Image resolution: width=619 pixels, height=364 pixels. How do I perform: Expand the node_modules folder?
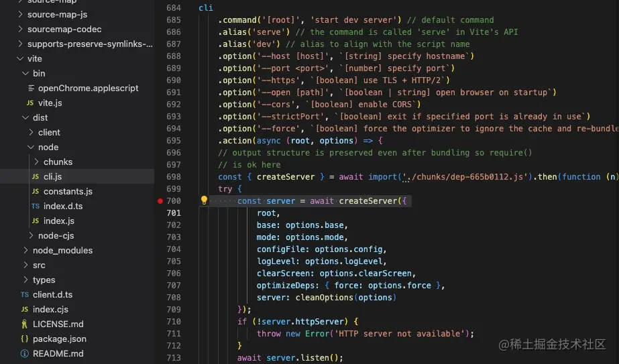[25, 250]
